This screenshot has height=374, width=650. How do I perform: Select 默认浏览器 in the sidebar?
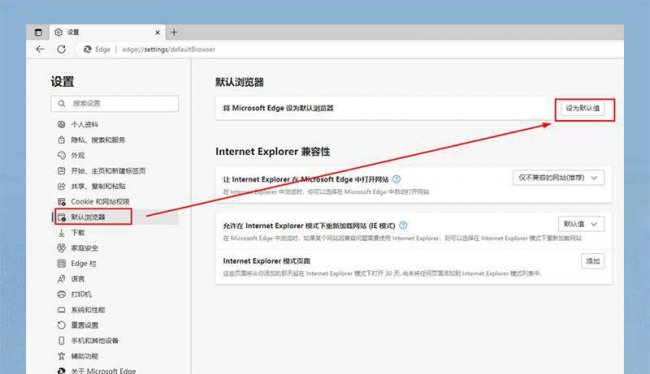pos(116,217)
